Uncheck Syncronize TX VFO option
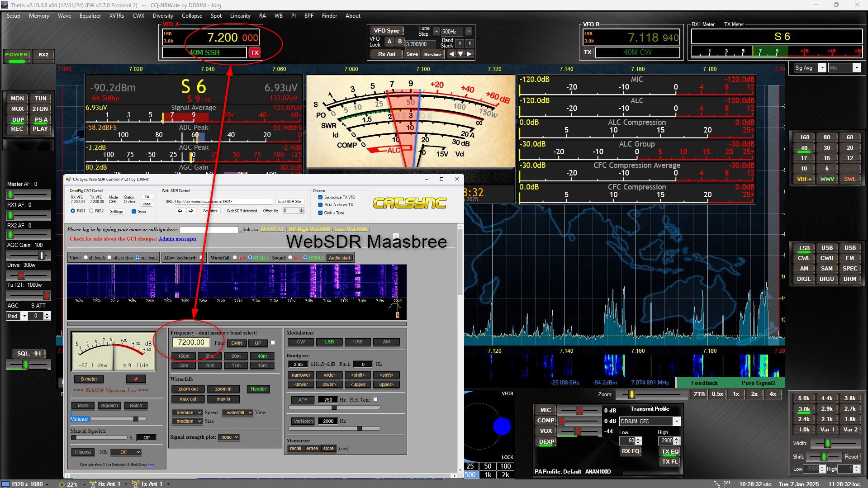The image size is (868, 488). click(x=320, y=197)
